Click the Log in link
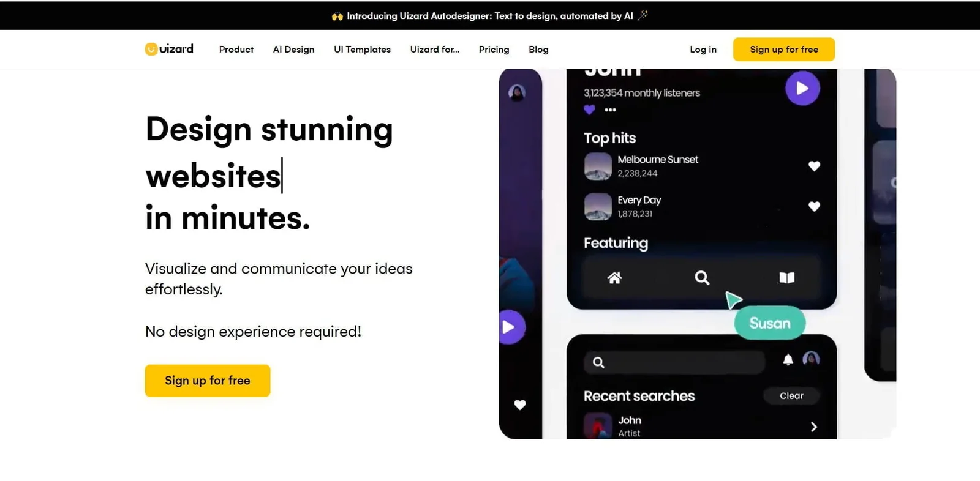The width and height of the screenshot is (980, 481). click(703, 50)
